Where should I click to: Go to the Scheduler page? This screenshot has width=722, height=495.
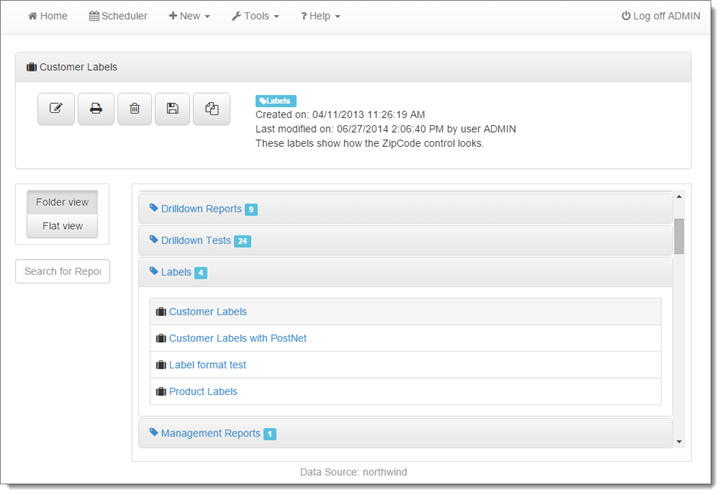coord(118,17)
